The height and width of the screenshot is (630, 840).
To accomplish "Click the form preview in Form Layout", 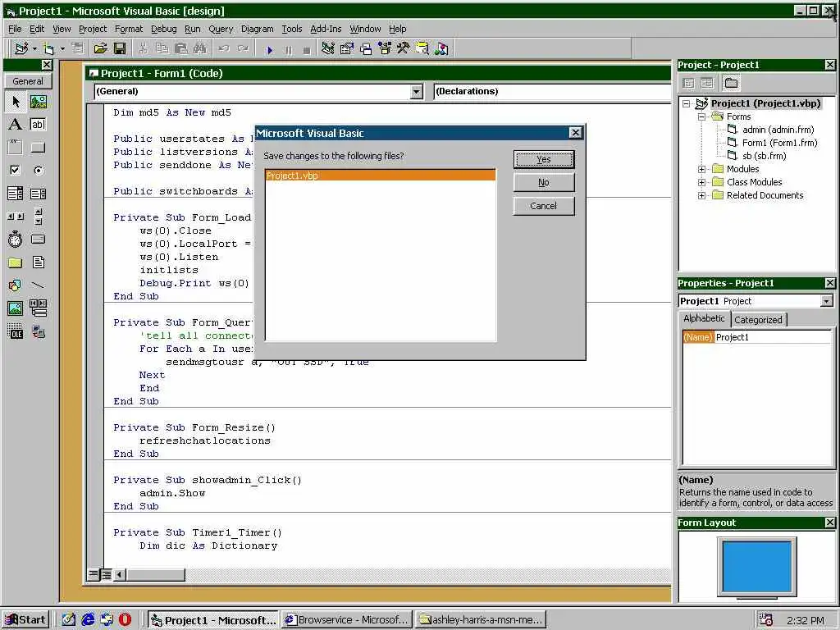I will [757, 566].
